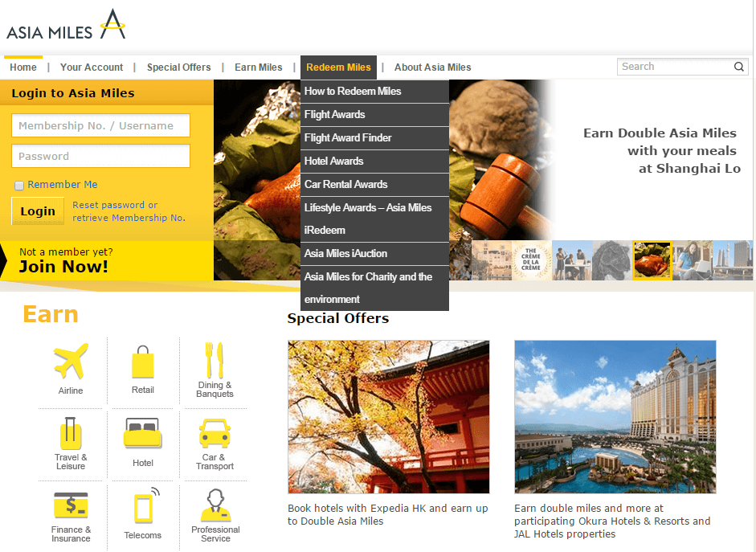This screenshot has width=756, height=552.
Task: Select Asia Miles for Charity and the environment
Action: tap(374, 288)
